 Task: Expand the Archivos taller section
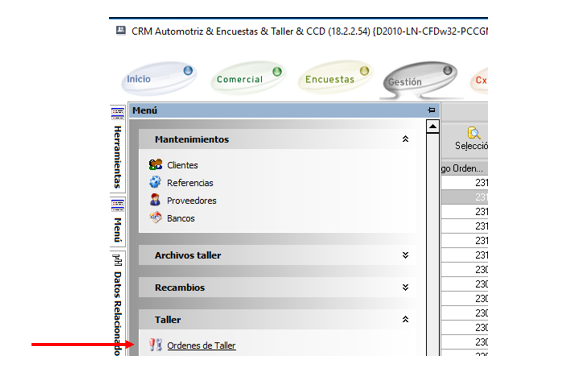pyautogui.click(x=405, y=255)
